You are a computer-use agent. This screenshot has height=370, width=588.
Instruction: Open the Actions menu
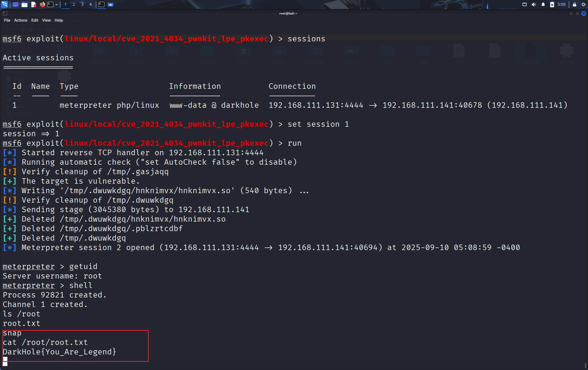21,20
